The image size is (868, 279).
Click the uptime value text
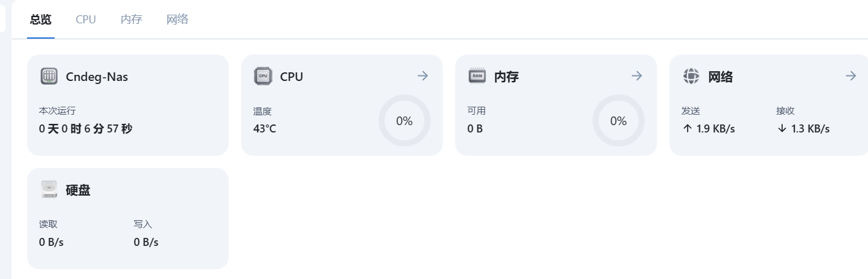[85, 129]
